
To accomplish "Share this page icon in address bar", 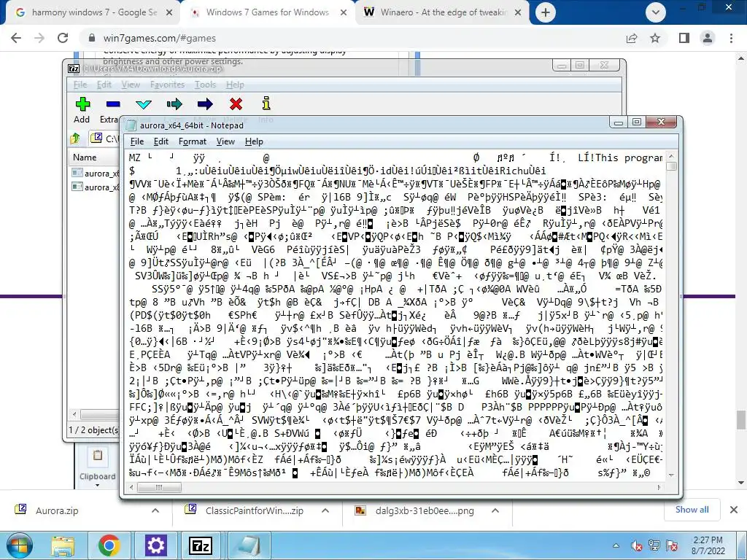I will [632, 38].
